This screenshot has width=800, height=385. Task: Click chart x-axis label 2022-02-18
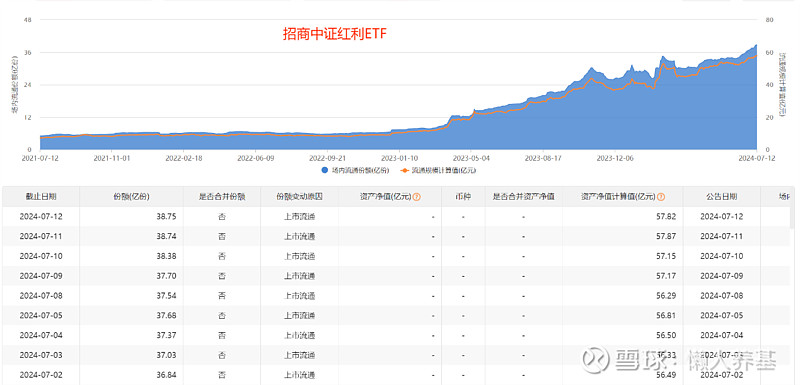[x=184, y=158]
